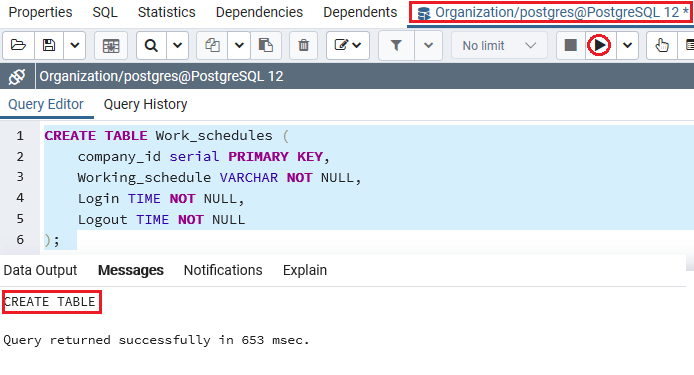This screenshot has width=694, height=375.
Task: Select Organization/postgres@PostgreSQL 12 query tab
Action: (x=550, y=12)
